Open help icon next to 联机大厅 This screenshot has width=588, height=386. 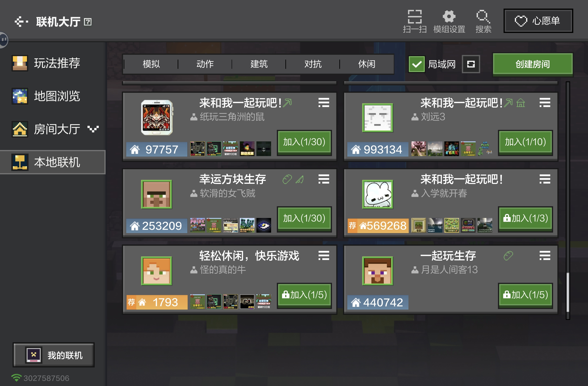(x=88, y=22)
